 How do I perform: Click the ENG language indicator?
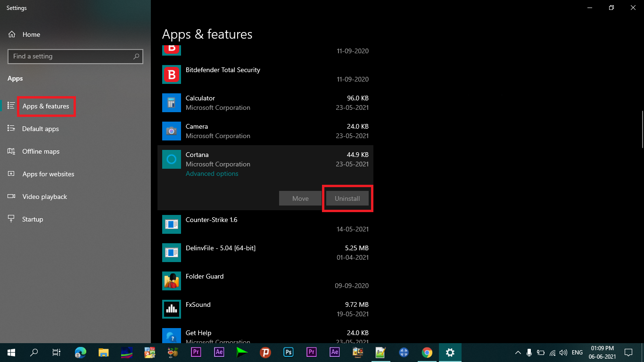[x=577, y=352]
